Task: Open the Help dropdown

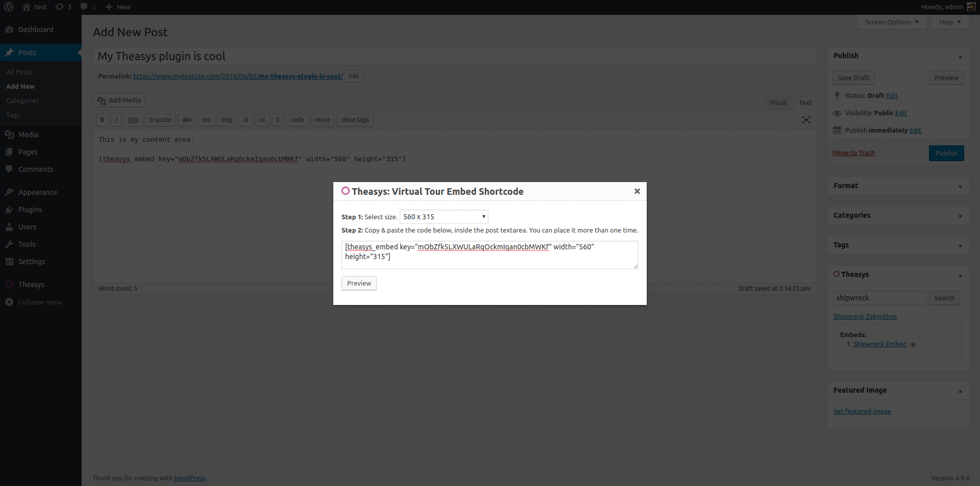Action: 950,22
